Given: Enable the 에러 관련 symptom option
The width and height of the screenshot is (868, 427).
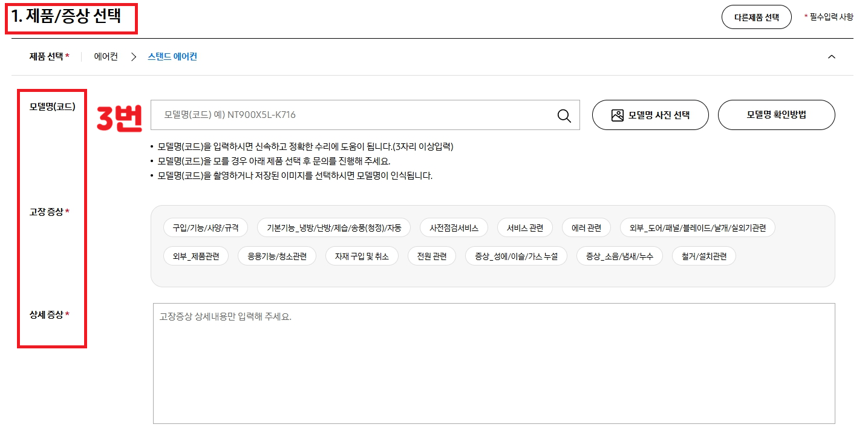Looking at the screenshot, I should (x=586, y=227).
